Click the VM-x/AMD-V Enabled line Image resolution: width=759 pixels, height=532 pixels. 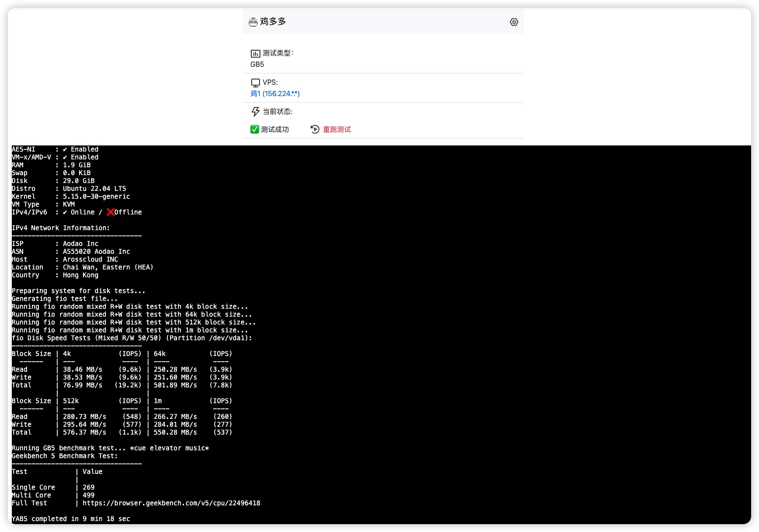point(55,157)
